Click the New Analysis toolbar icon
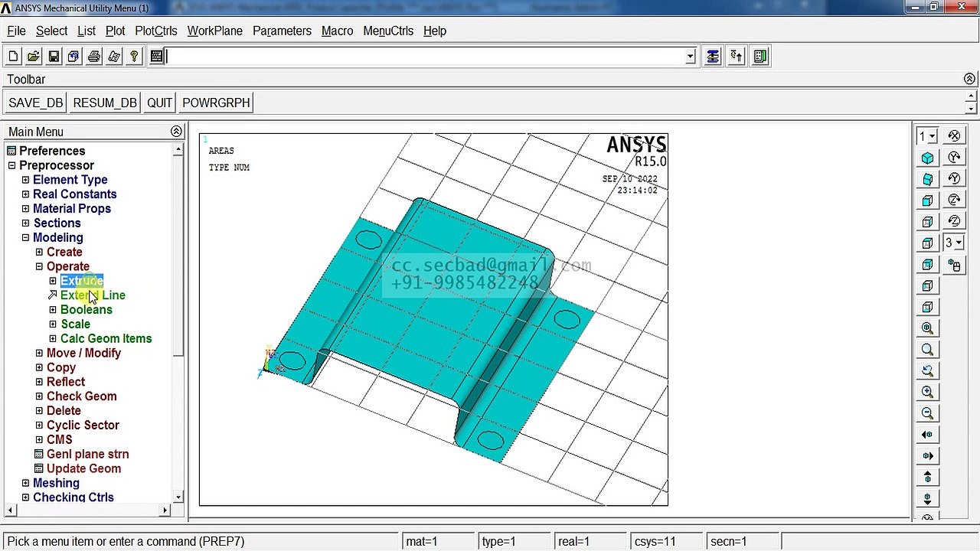Image resolution: width=980 pixels, height=551 pixels. tap(13, 57)
